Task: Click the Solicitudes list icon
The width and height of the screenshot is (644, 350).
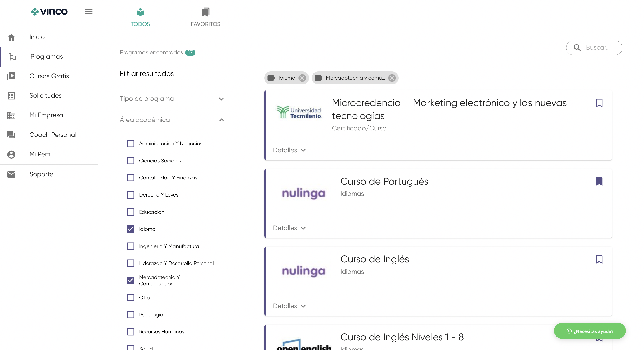Action: point(11,96)
